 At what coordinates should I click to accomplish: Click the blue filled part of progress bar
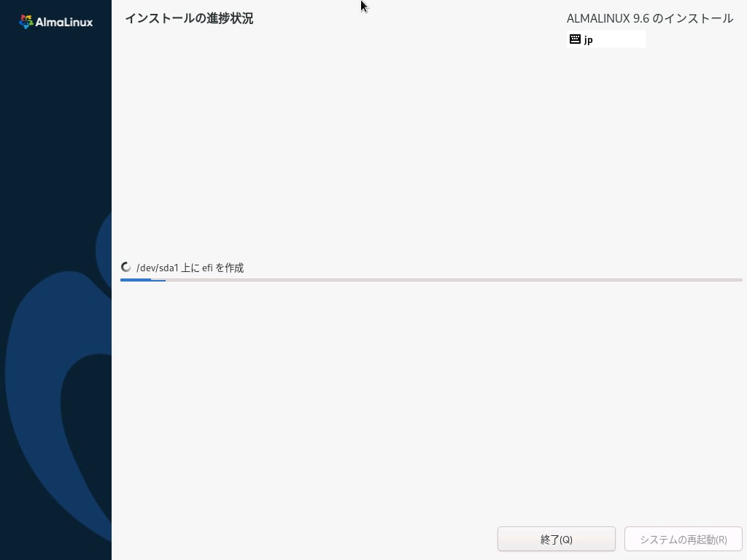(x=142, y=279)
